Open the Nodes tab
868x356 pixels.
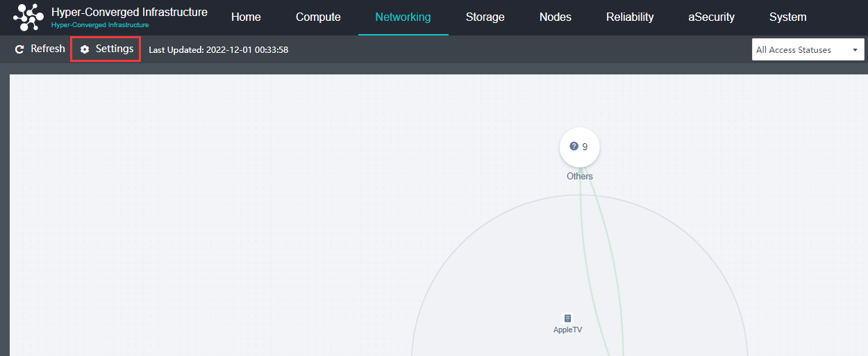(555, 17)
